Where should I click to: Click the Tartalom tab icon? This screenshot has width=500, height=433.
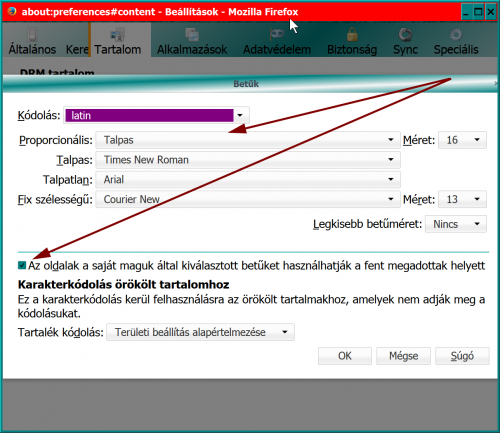(x=117, y=34)
